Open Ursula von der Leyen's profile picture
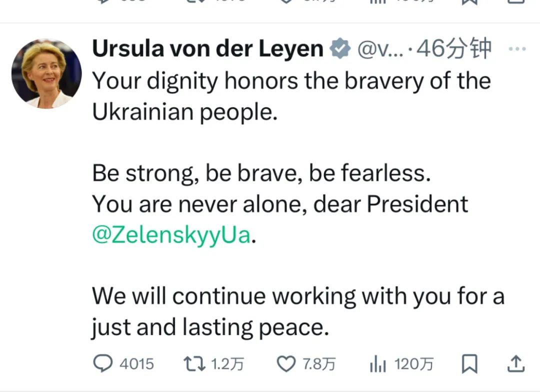The width and height of the screenshot is (540, 392). pyautogui.click(x=46, y=73)
